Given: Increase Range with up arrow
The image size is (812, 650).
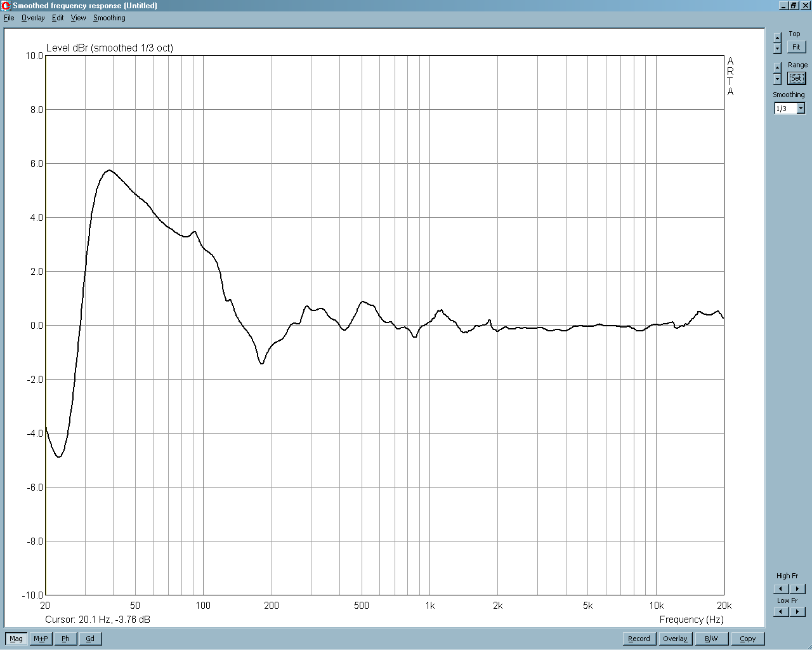Looking at the screenshot, I should click(778, 67).
